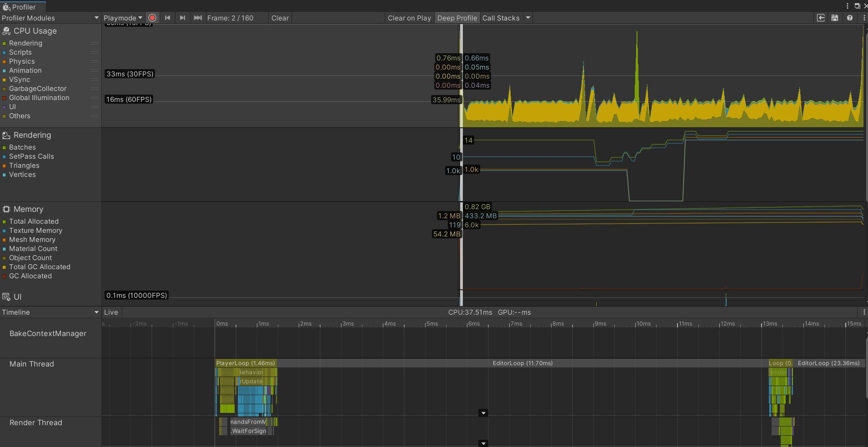
Task: Toggle the Others category color box
Action: tap(5, 116)
